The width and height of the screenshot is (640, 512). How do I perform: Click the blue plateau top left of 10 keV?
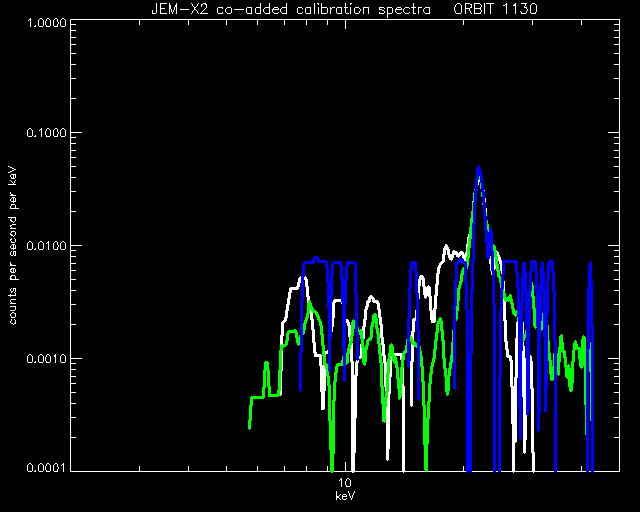click(x=315, y=260)
